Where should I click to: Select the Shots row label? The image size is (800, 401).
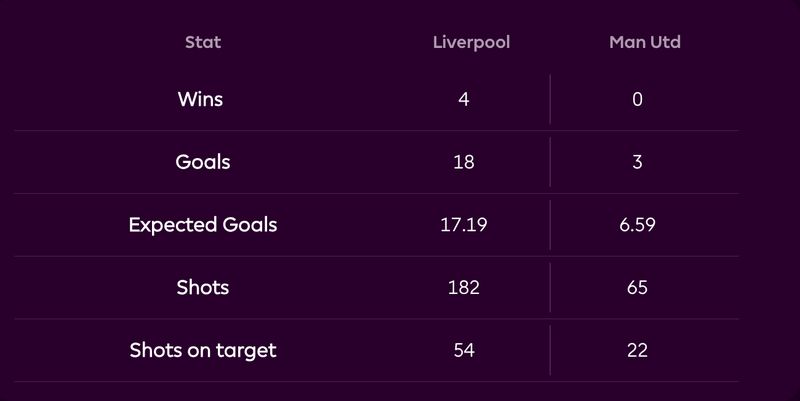pos(203,288)
